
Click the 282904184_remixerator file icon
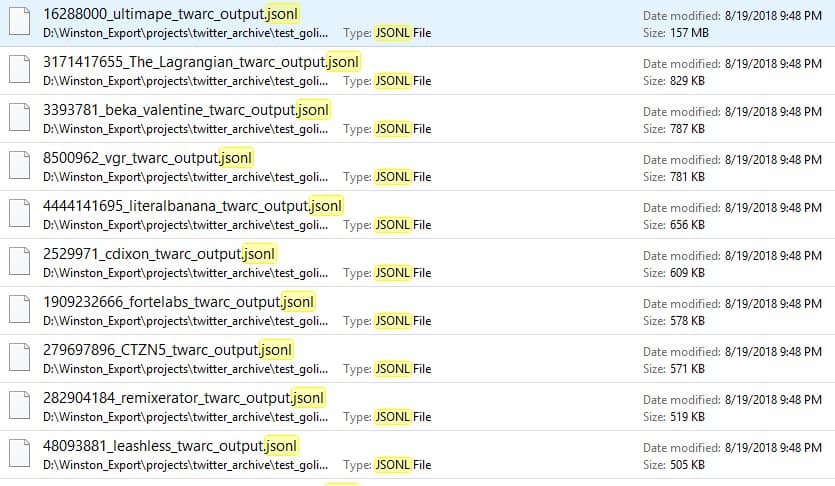(20, 406)
